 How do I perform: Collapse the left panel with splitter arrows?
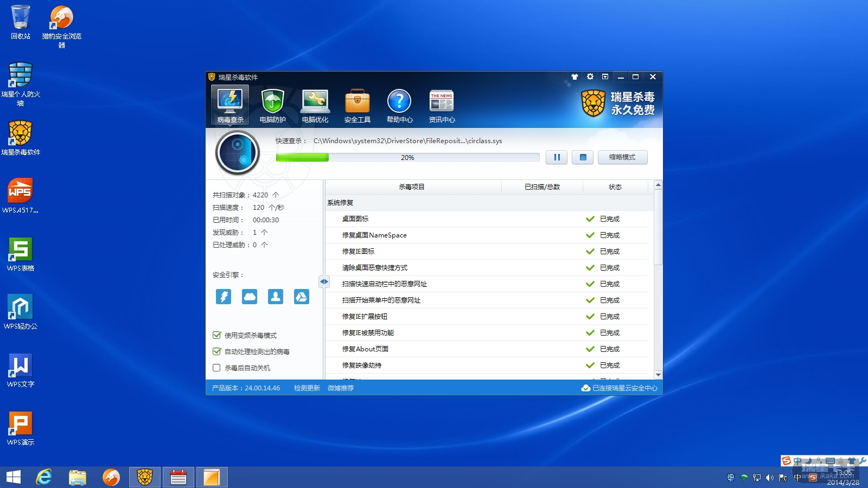click(x=324, y=281)
